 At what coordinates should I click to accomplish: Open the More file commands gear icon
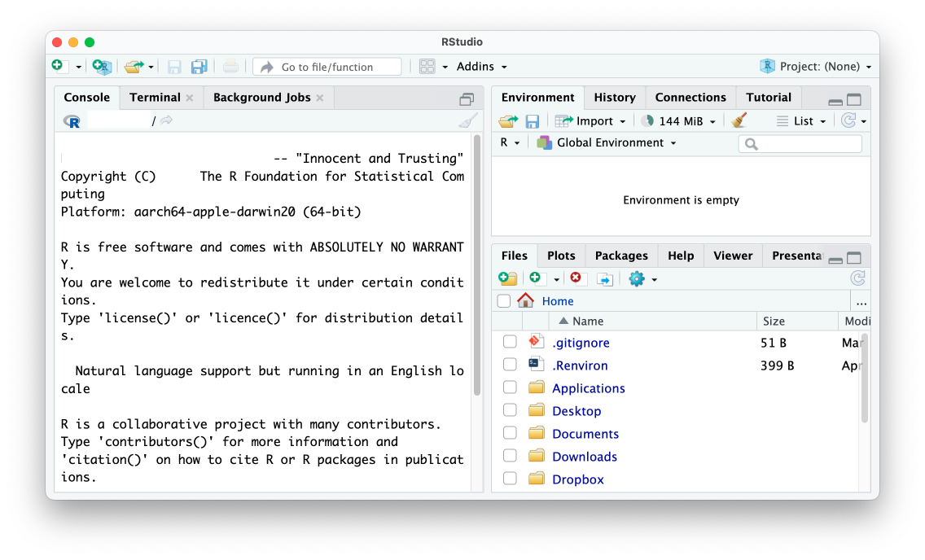coord(637,278)
